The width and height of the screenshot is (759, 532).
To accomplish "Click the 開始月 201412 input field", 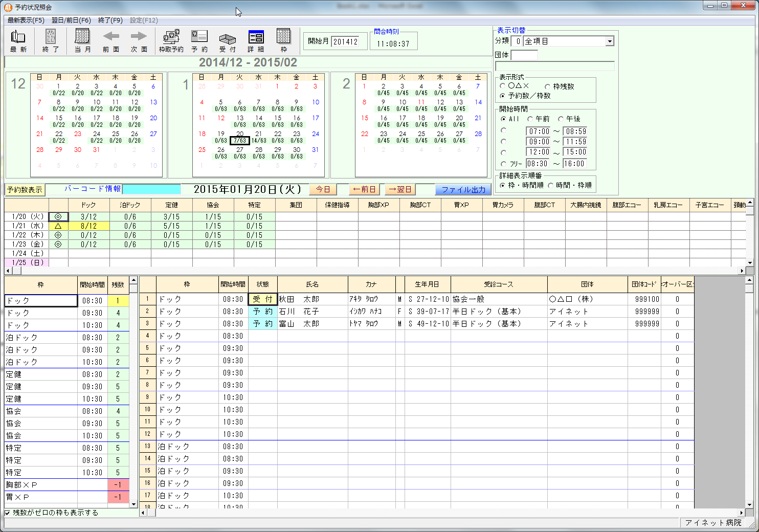I will (x=345, y=42).
